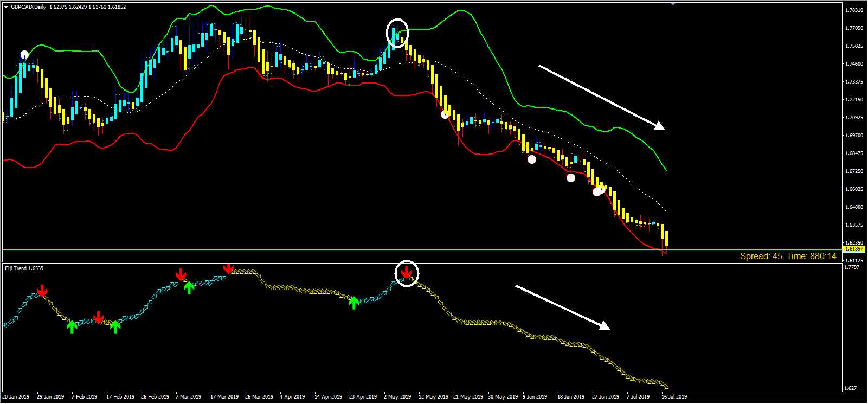Click the 1.627 indicator scale label
The width and height of the screenshot is (868, 404).
click(x=852, y=388)
